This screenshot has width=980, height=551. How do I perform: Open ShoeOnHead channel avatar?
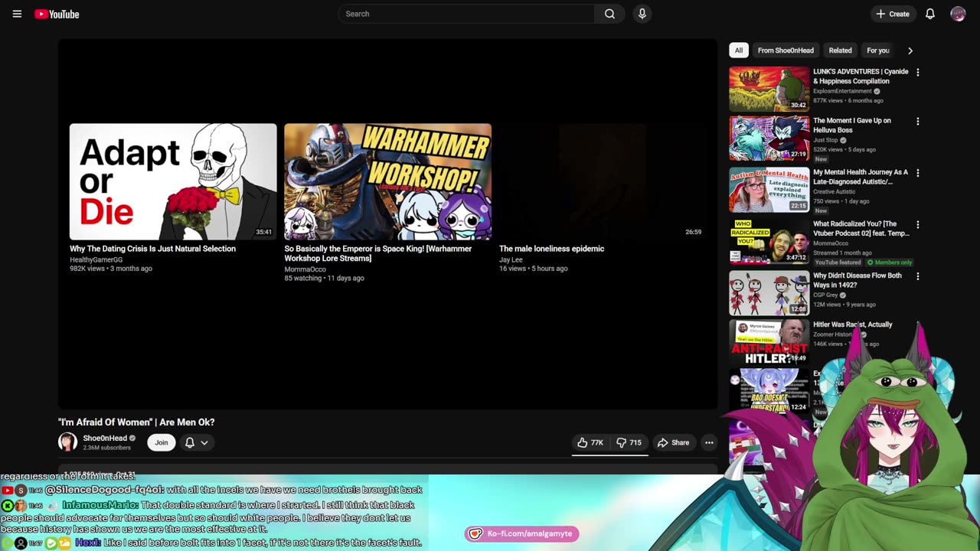pos(67,442)
